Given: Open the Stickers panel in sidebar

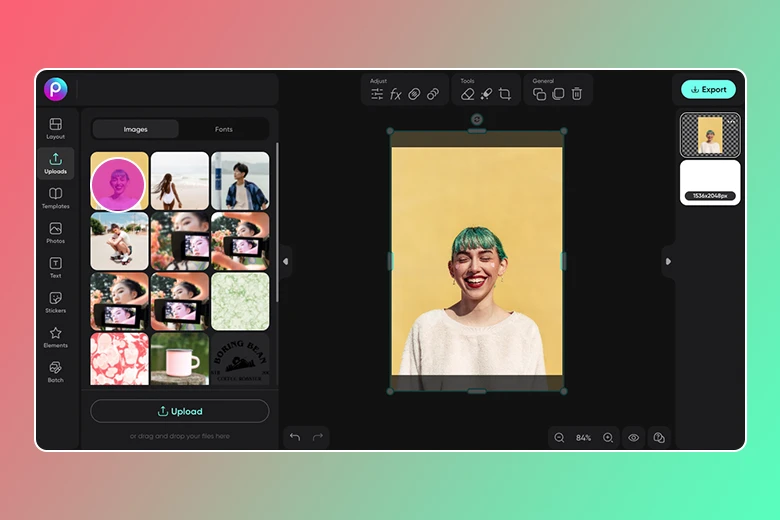Looking at the screenshot, I should (x=55, y=302).
